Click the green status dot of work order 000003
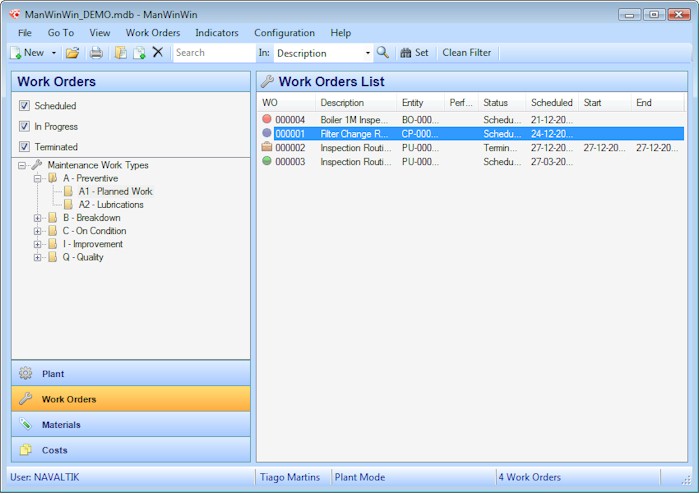 [267, 161]
